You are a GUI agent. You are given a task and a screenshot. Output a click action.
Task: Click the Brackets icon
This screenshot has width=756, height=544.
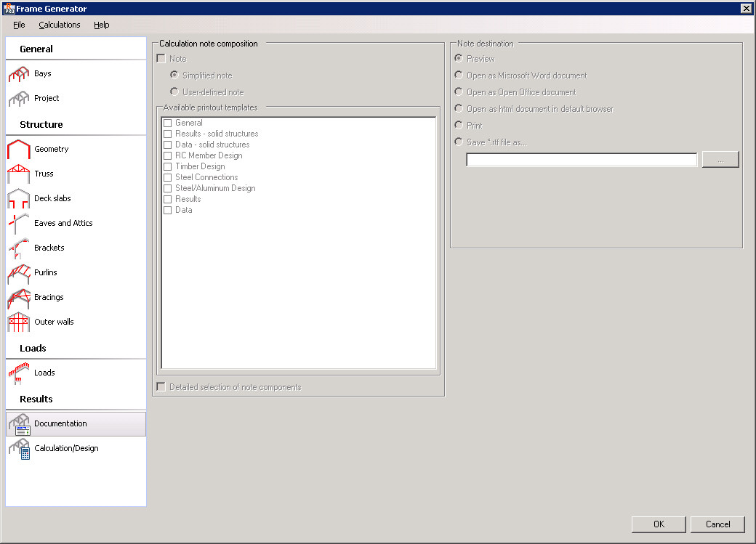pyautogui.click(x=18, y=248)
